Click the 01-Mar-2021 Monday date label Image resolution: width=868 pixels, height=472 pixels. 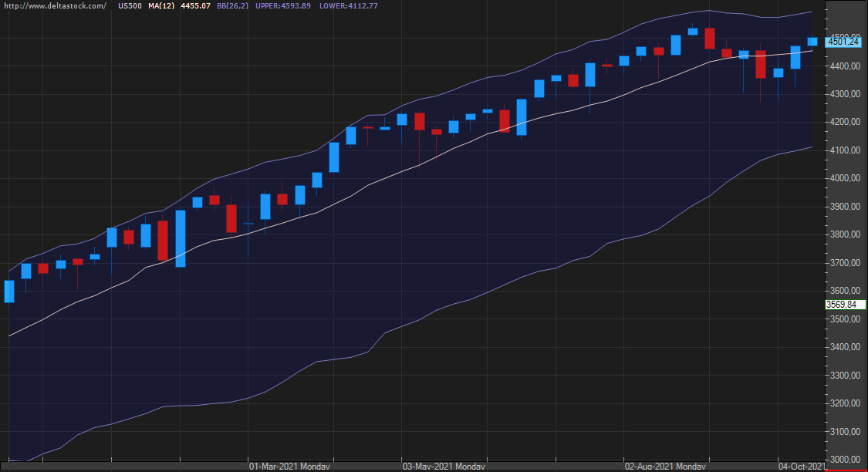[x=289, y=467]
